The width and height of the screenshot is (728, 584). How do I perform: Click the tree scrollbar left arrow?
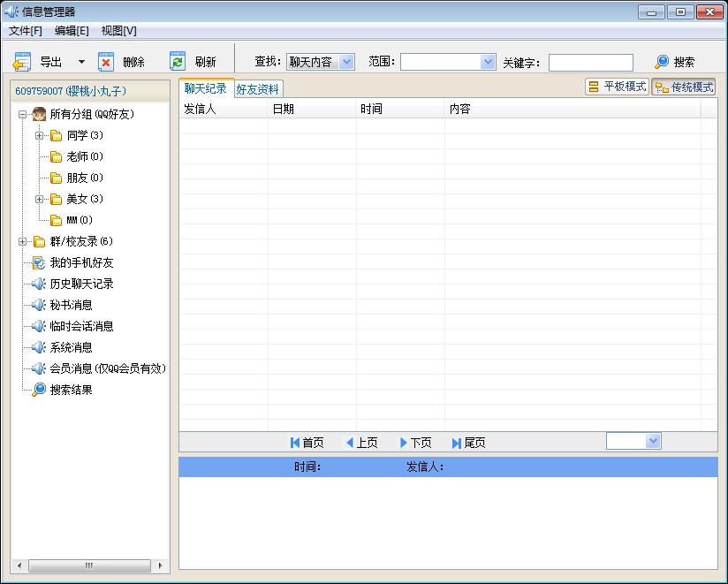tap(19, 565)
